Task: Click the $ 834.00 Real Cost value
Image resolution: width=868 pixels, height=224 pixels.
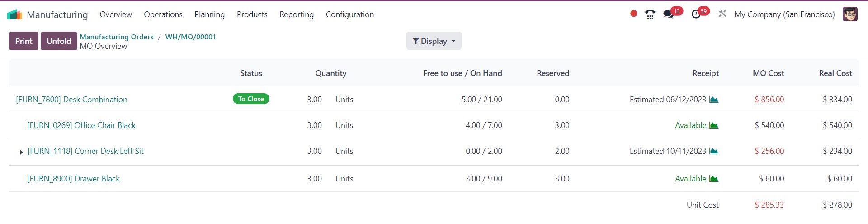Action: click(837, 100)
